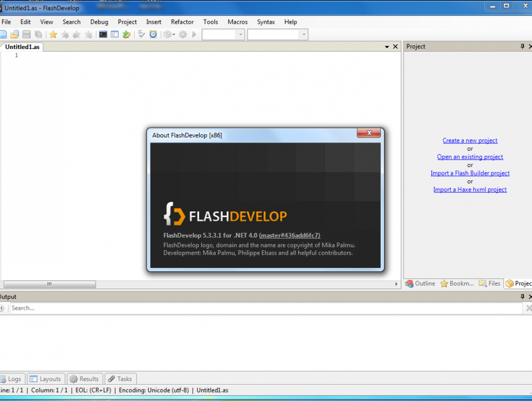Select the Untitled1.as editor tab

click(x=22, y=47)
